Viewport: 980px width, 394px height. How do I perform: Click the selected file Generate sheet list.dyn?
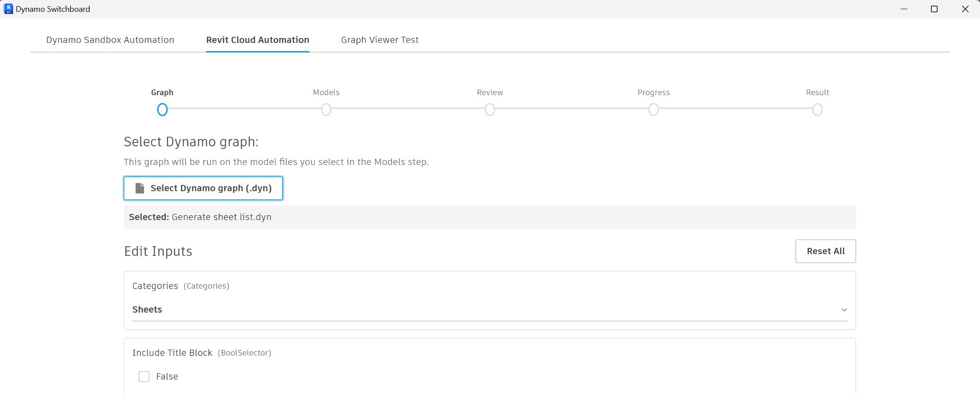coord(221,217)
